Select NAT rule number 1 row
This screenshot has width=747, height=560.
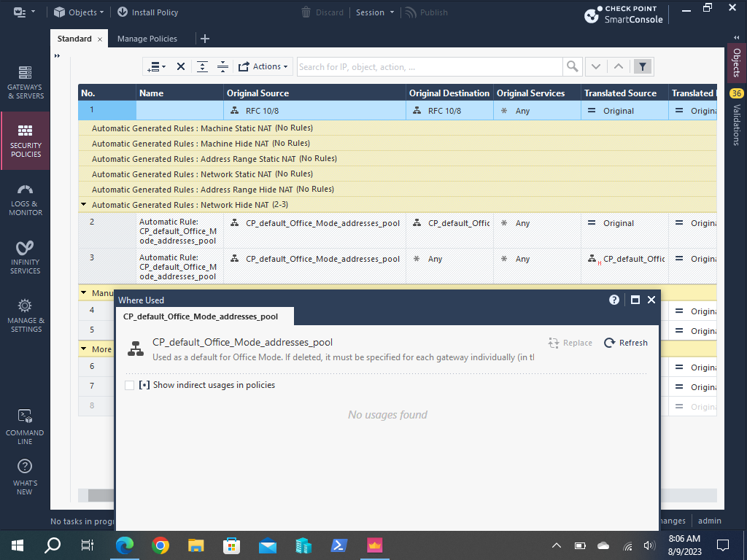pyautogui.click(x=398, y=111)
